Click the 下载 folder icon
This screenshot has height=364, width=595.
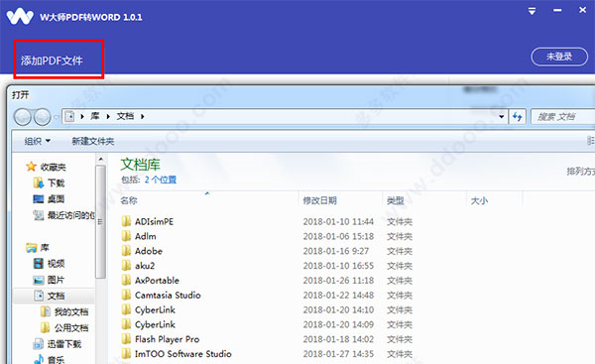(39, 182)
